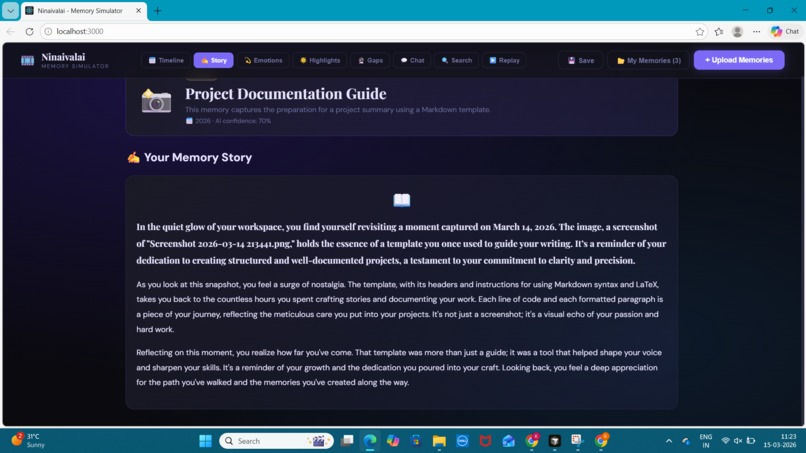Click the Ninaivalai film-strip logo icon
The height and width of the screenshot is (453, 806).
[28, 61]
